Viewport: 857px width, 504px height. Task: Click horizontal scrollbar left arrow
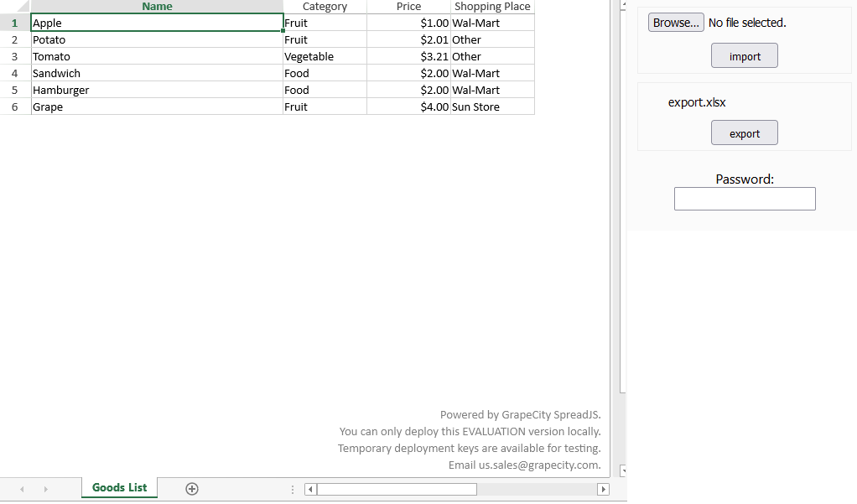310,489
